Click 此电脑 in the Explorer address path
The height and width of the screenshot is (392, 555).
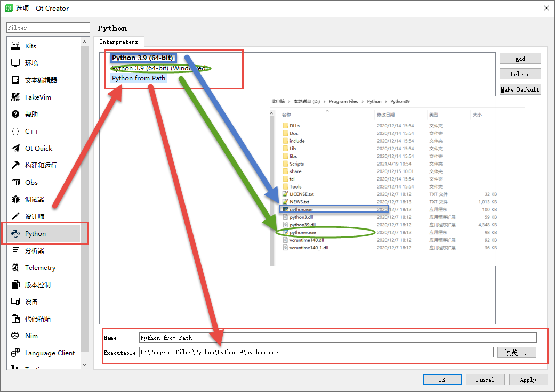[x=278, y=101]
